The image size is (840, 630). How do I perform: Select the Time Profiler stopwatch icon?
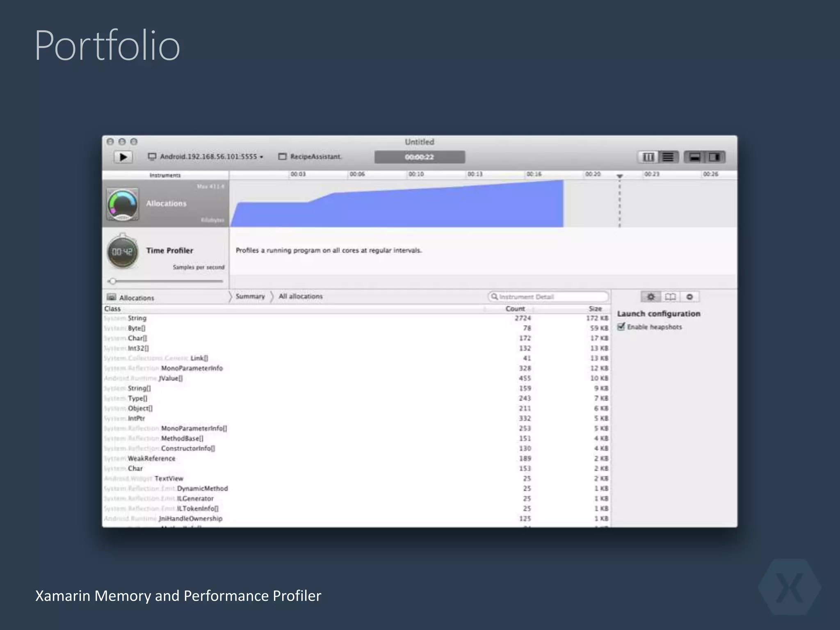click(122, 251)
